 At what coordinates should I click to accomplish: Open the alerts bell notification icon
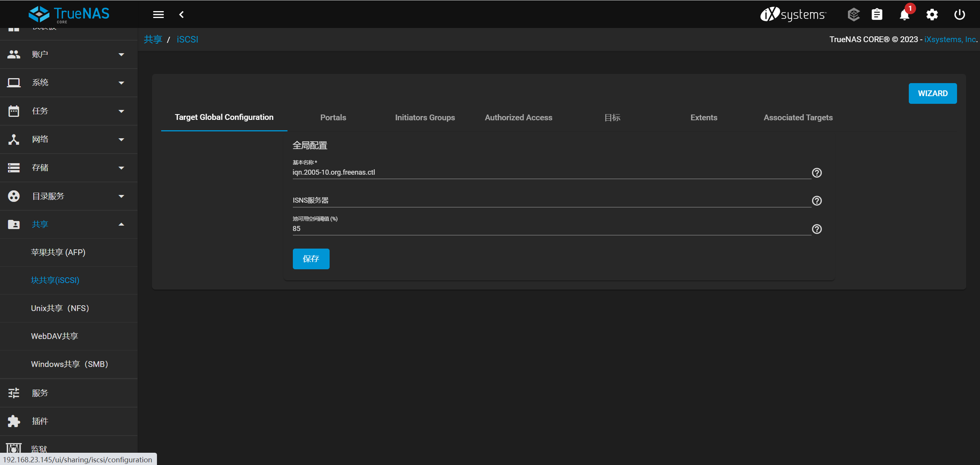(x=904, y=15)
